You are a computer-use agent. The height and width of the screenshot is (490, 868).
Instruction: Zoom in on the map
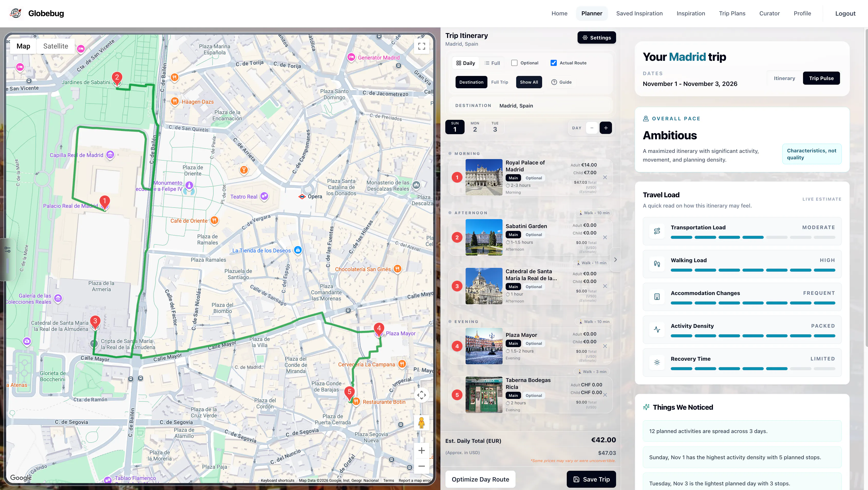[x=421, y=450]
